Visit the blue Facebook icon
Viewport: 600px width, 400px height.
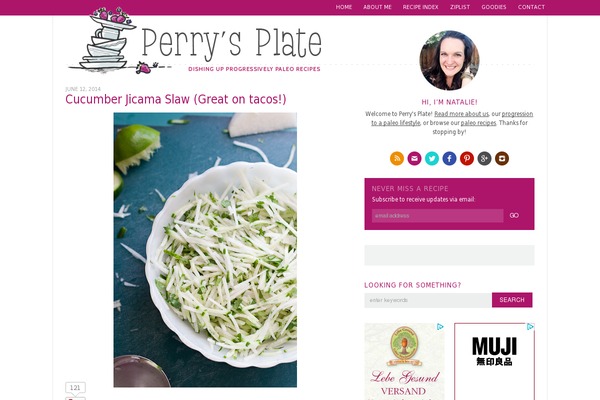pyautogui.click(x=450, y=158)
